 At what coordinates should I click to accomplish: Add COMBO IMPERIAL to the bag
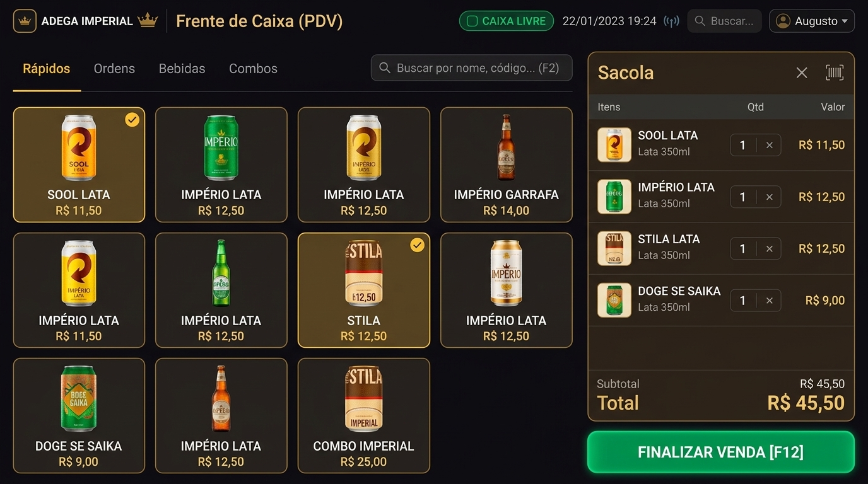click(x=364, y=415)
